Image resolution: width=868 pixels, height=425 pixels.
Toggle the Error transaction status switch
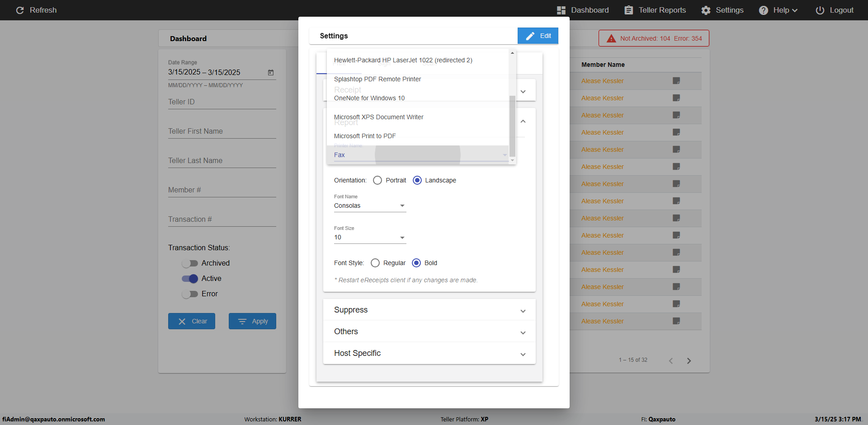click(x=190, y=294)
